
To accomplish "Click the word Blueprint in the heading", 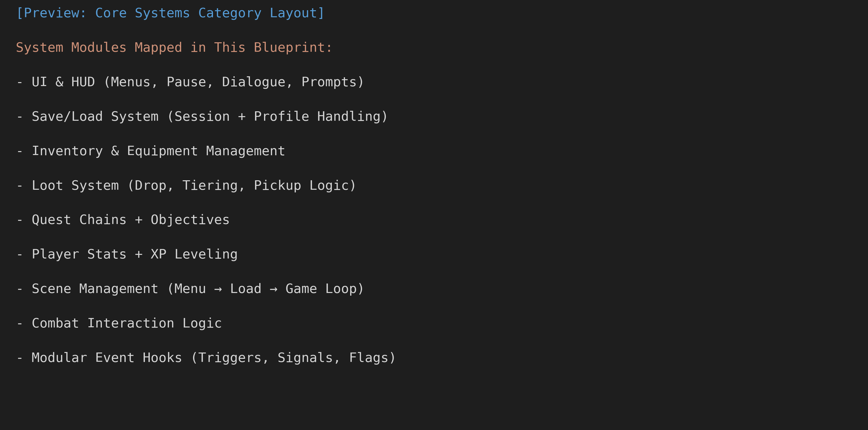I will coord(289,47).
